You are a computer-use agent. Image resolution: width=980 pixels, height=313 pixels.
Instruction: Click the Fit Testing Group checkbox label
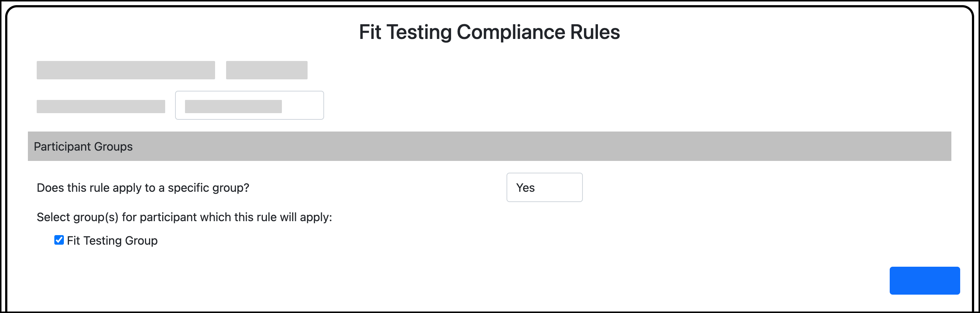click(x=112, y=240)
